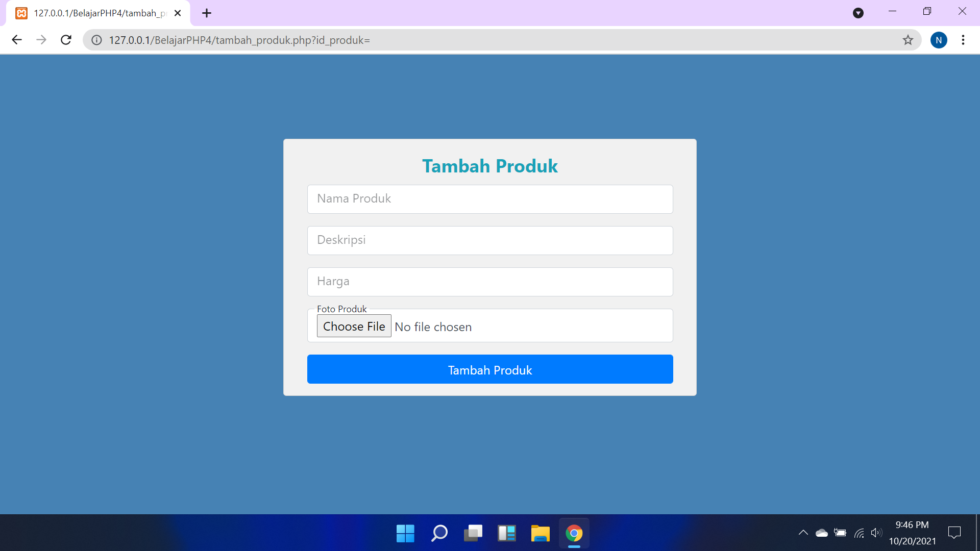Click inside the Nama Produk field
The width and height of the screenshot is (980, 551).
[x=489, y=199]
